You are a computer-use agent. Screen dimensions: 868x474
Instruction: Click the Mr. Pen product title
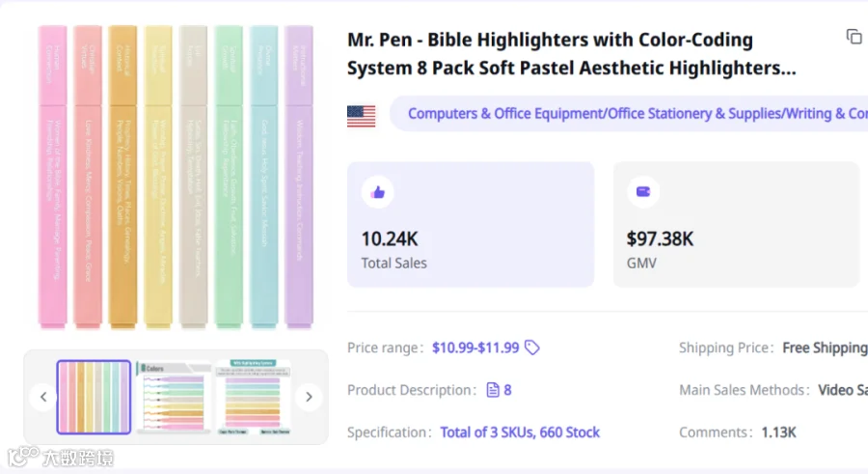571,54
